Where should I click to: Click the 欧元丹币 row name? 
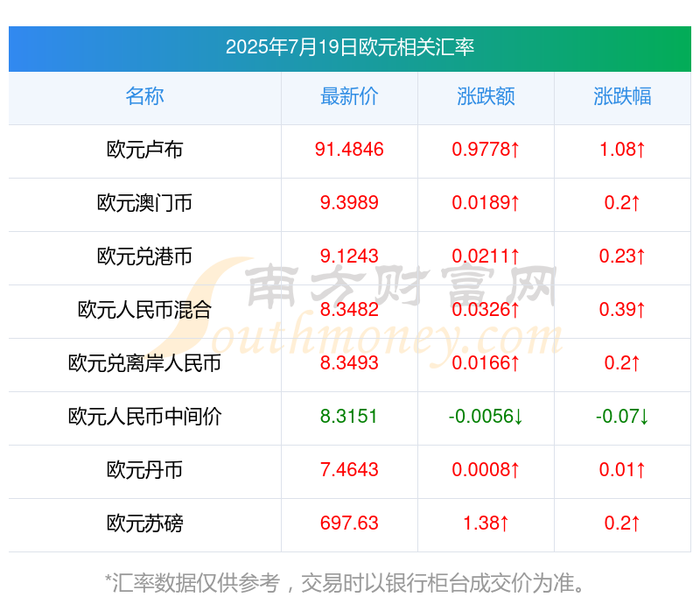[x=144, y=470]
